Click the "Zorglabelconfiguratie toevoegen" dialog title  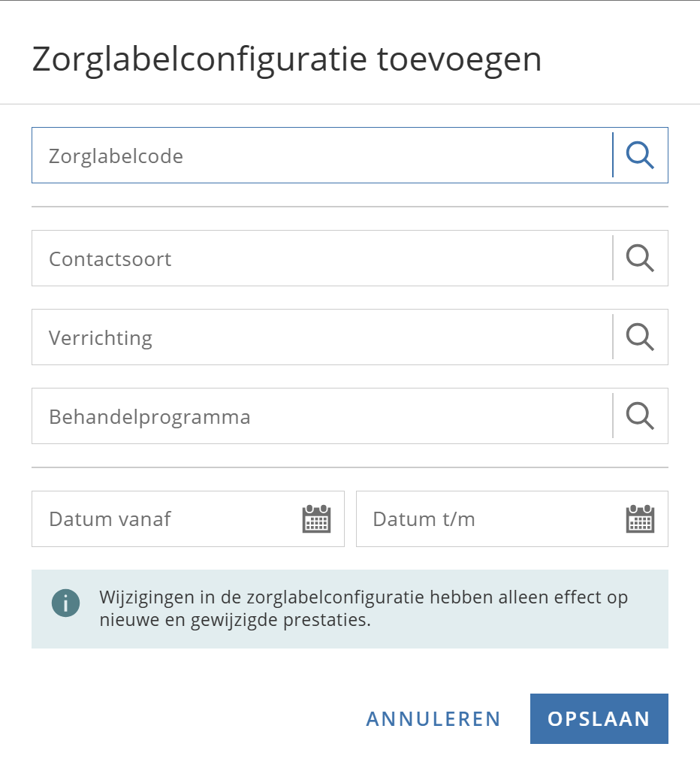click(286, 60)
